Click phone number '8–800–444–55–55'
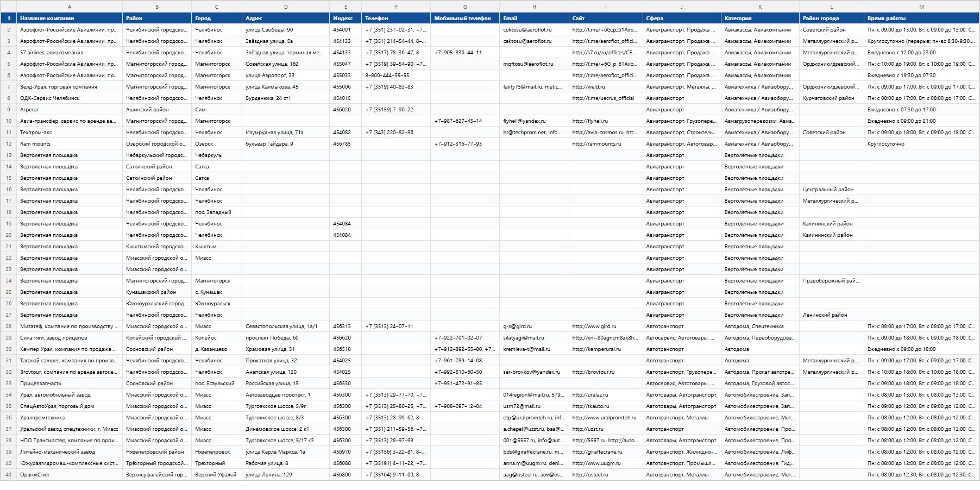Image resolution: width=980 pixels, height=490 pixels. pos(396,75)
